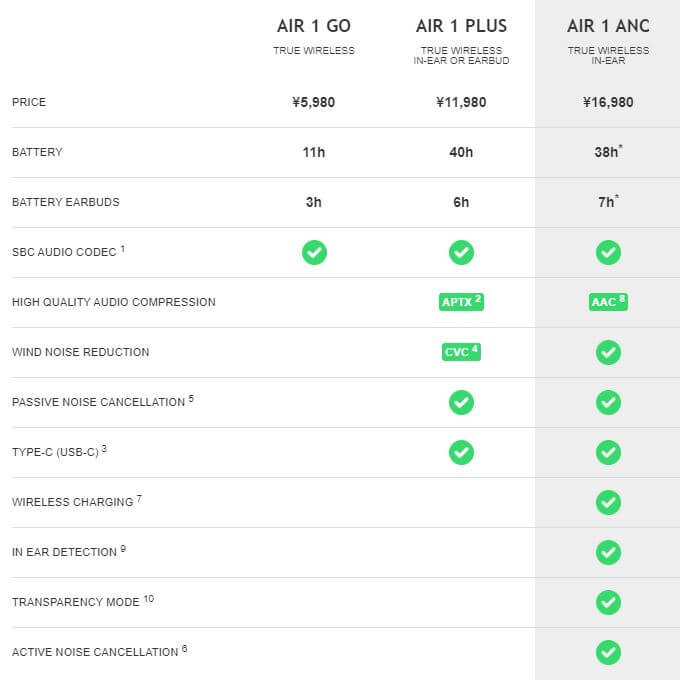The width and height of the screenshot is (680, 680).
Task: Click the 3h battery earbuds value
Action: tap(314, 202)
